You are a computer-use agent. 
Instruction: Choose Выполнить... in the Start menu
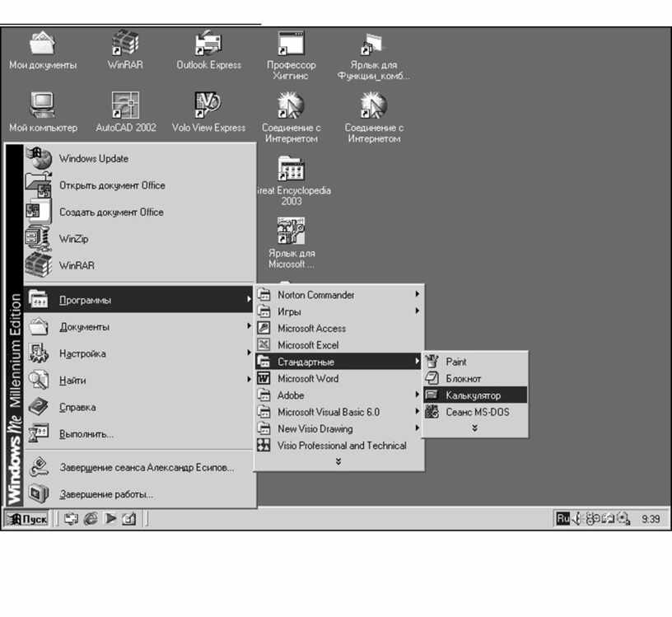[138, 434]
